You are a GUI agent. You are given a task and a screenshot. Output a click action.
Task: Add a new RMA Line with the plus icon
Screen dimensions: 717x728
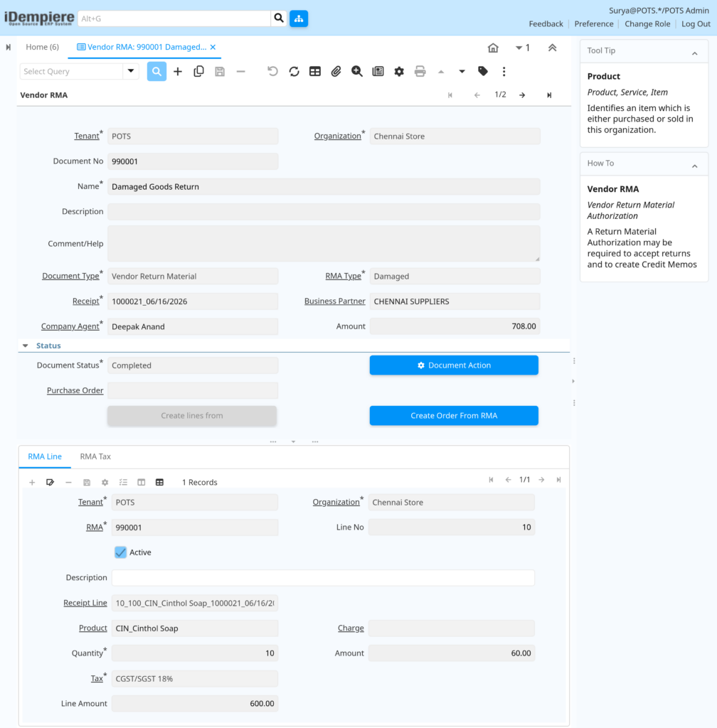pos(32,483)
